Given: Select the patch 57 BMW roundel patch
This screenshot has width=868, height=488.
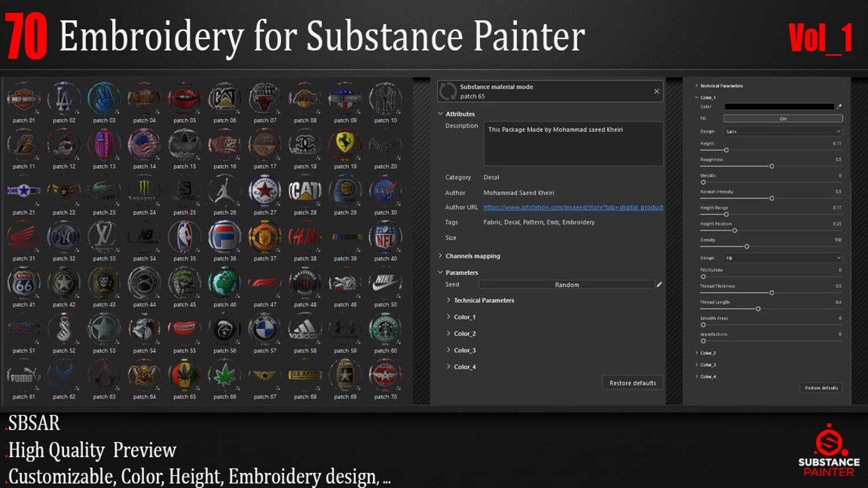Looking at the screenshot, I should (x=265, y=329).
